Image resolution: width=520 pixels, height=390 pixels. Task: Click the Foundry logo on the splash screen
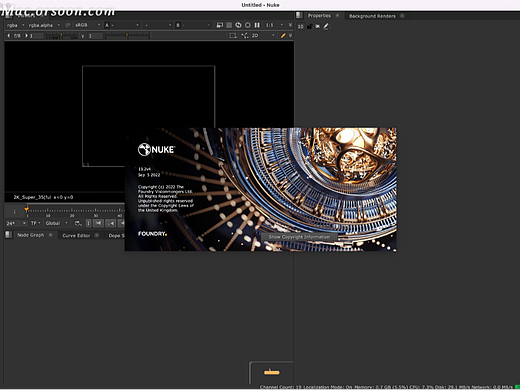152,234
